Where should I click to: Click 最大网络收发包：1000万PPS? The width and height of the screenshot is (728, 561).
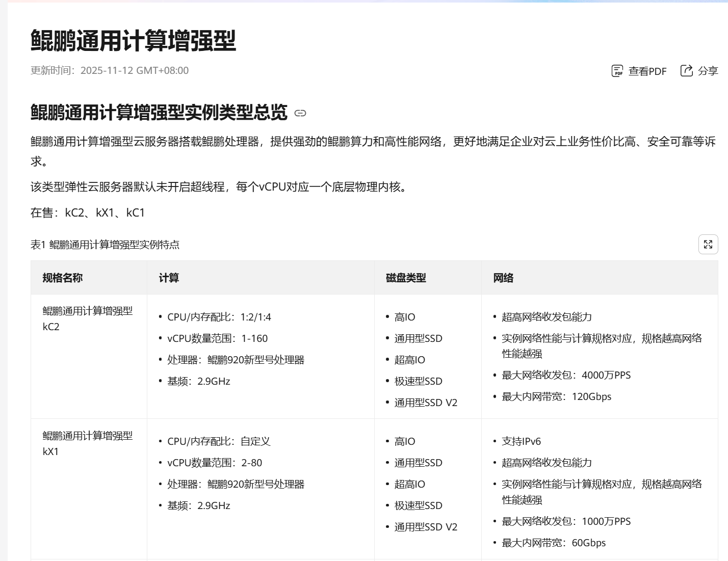566,521
